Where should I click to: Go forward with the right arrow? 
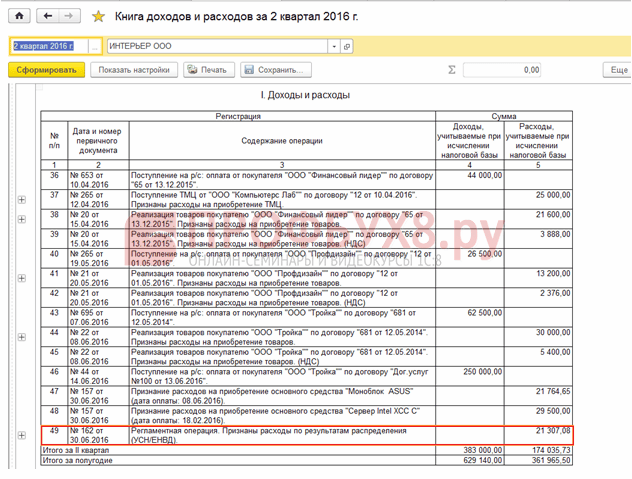click(x=69, y=16)
